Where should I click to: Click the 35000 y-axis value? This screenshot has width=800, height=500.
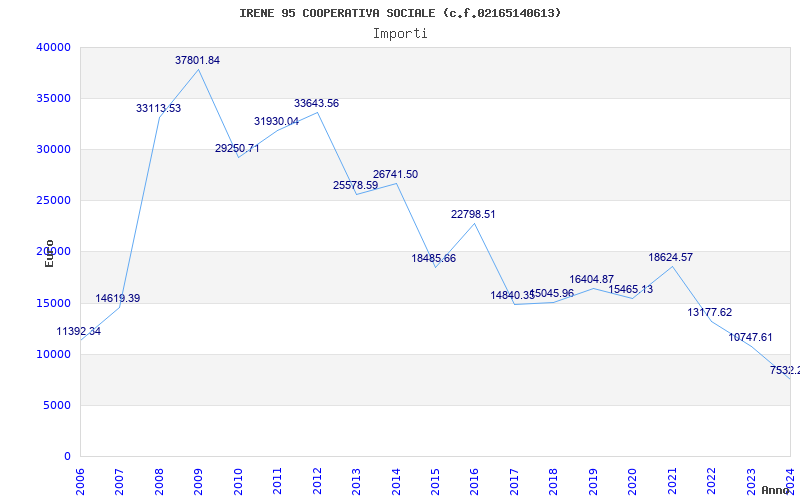(54, 98)
